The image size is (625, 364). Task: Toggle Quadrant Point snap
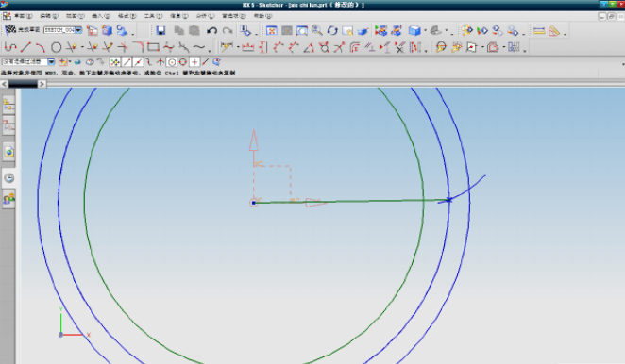[x=183, y=62]
